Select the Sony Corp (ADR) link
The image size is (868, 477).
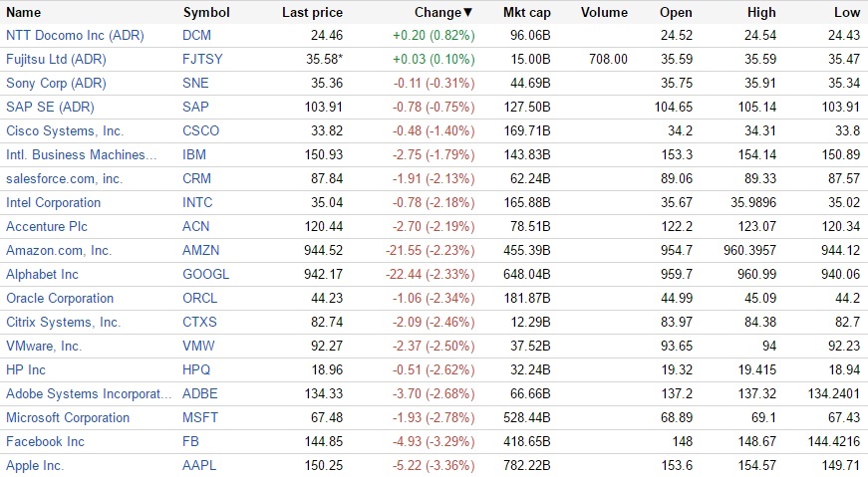(x=56, y=83)
